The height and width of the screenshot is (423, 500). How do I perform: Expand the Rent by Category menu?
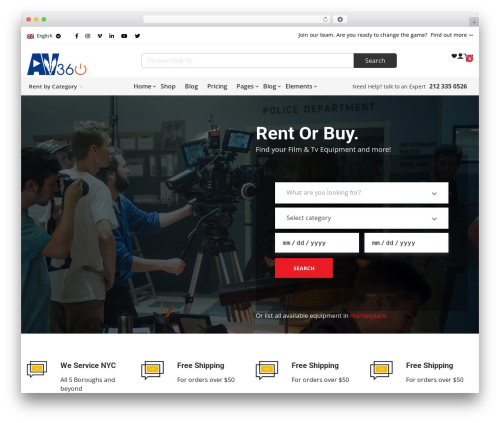pos(56,87)
